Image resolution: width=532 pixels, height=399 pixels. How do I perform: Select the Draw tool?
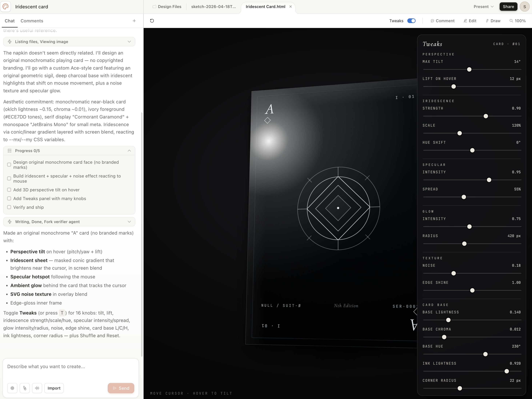[493, 21]
